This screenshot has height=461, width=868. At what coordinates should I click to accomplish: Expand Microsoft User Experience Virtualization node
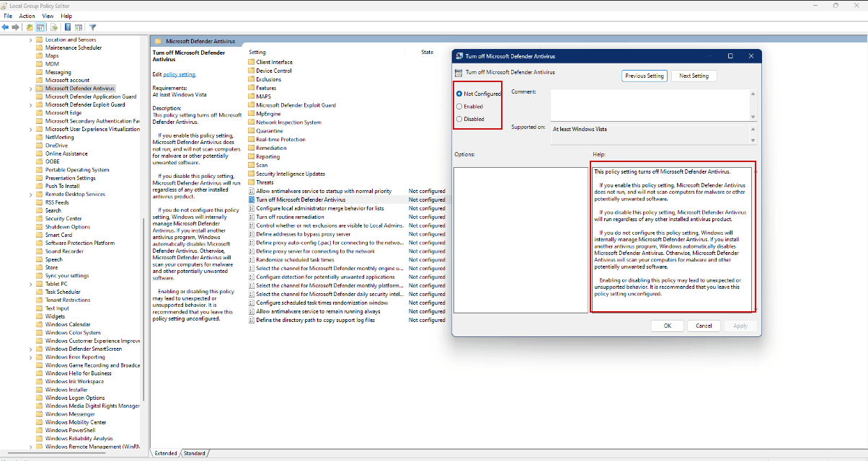(x=31, y=129)
